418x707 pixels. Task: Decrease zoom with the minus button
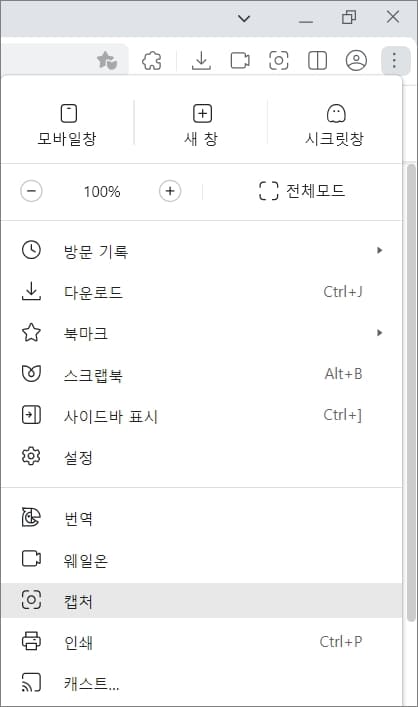(x=31, y=191)
